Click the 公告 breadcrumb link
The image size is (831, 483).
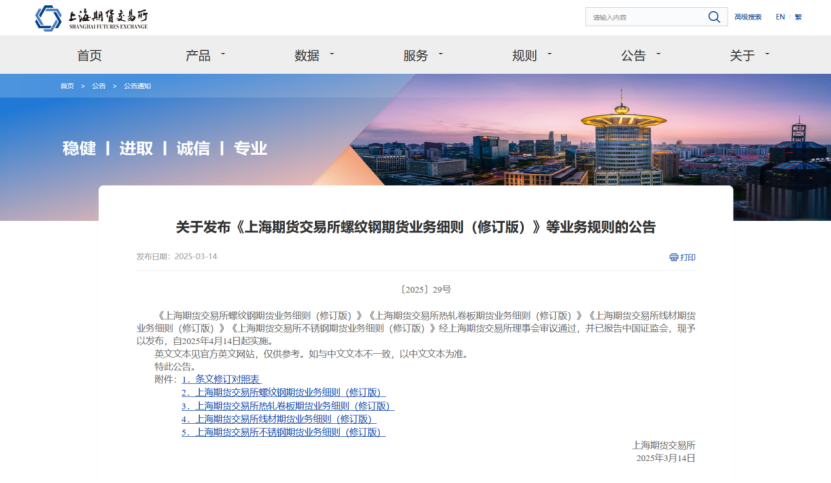pyautogui.click(x=99, y=86)
